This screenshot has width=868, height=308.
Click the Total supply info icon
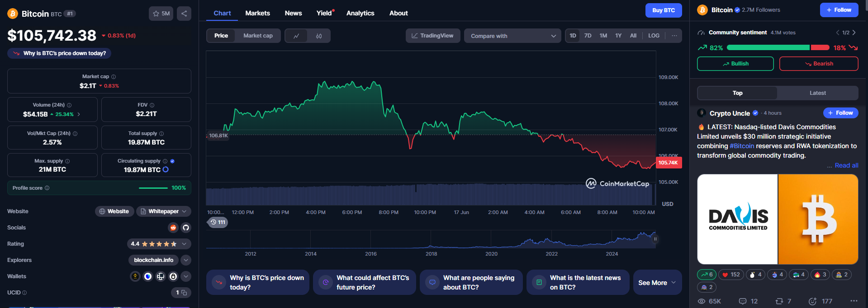pyautogui.click(x=161, y=134)
